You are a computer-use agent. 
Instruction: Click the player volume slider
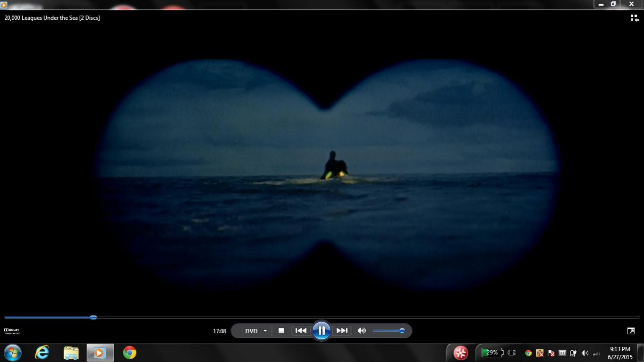click(x=388, y=331)
